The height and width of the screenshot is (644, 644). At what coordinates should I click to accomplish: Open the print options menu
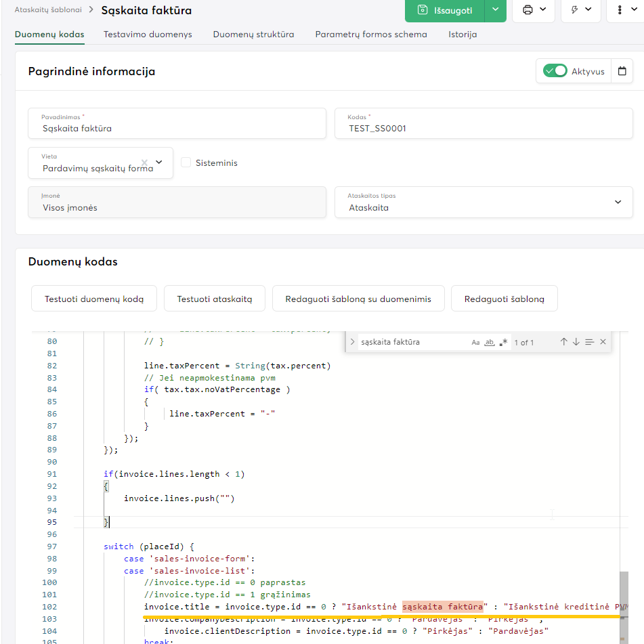pos(534,10)
